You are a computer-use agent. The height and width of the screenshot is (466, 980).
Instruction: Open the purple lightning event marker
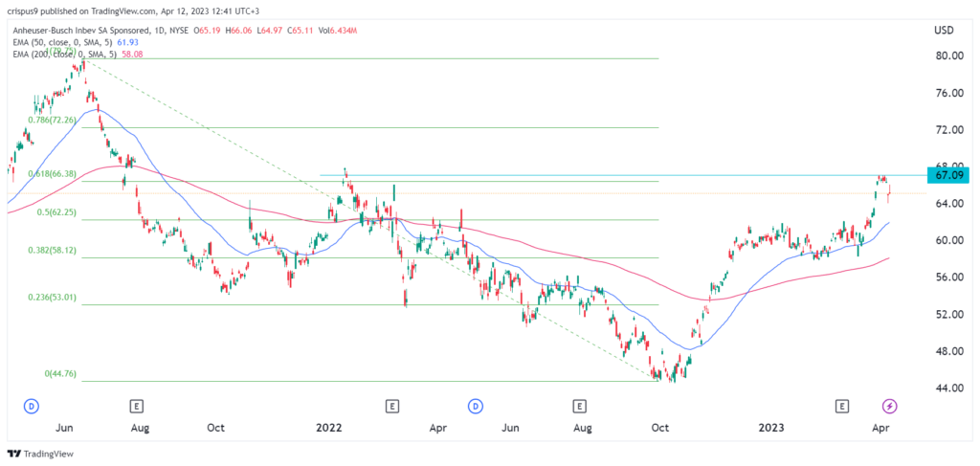[889, 407]
